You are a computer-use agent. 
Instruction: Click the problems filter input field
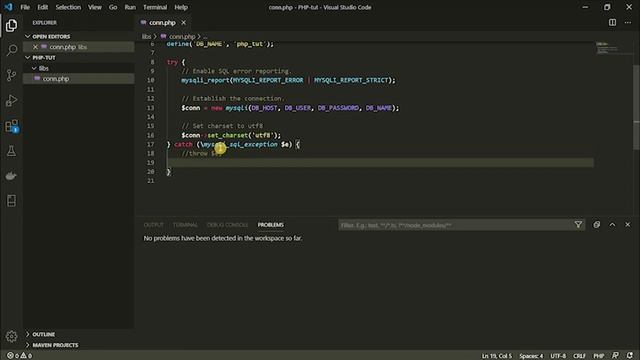point(456,225)
